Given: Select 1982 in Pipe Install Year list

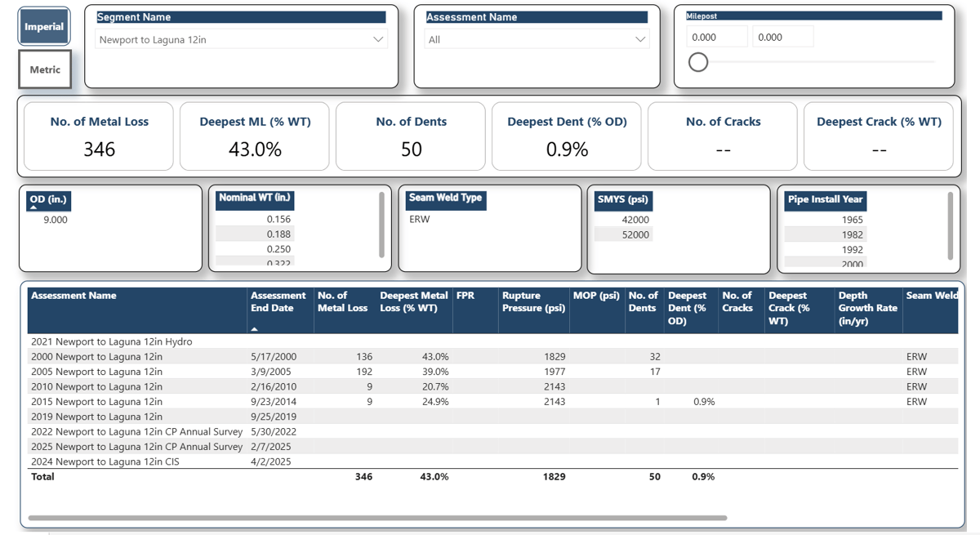Looking at the screenshot, I should pos(852,234).
